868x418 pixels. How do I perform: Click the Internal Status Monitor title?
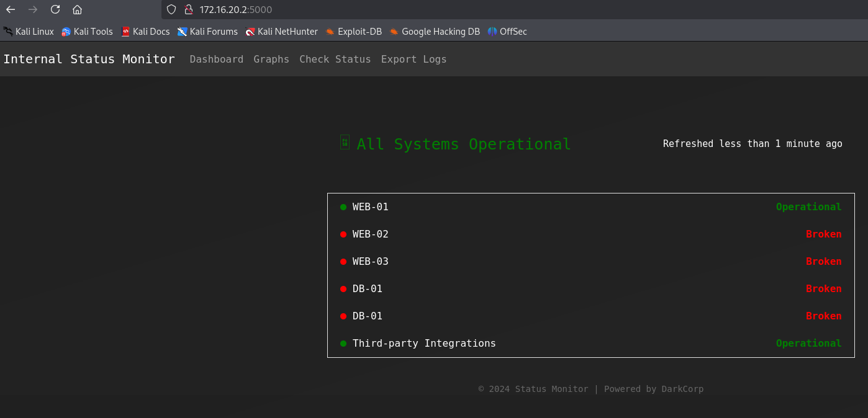89,59
